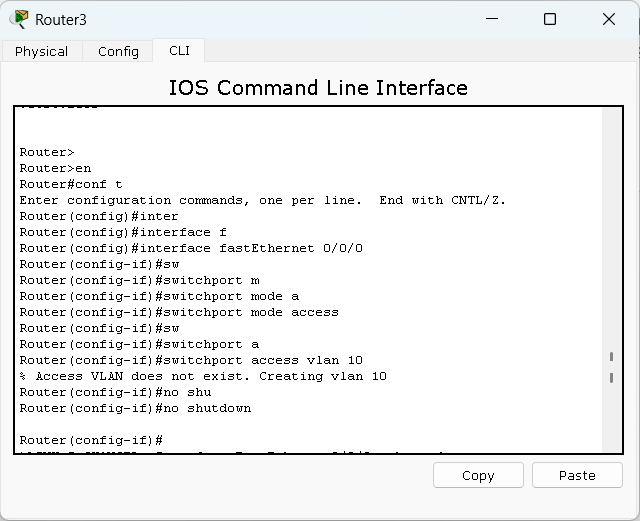Click the Router3 title text
The width and height of the screenshot is (640, 521).
click(61, 20)
